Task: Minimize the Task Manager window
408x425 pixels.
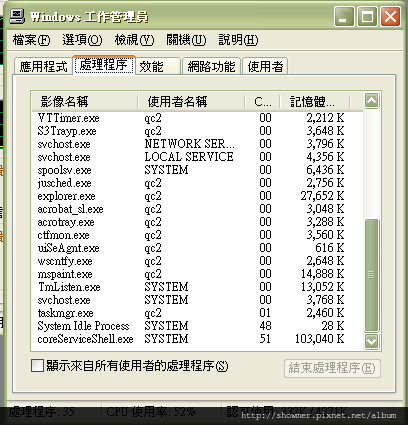Action: pos(344,17)
